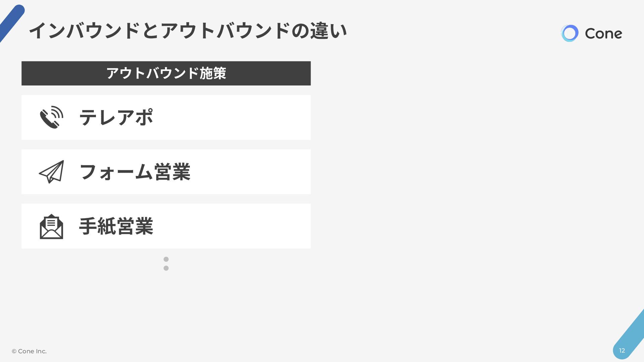Click the アウトバウンド施策 dark header bar
The width and height of the screenshot is (644, 362).
(166, 73)
